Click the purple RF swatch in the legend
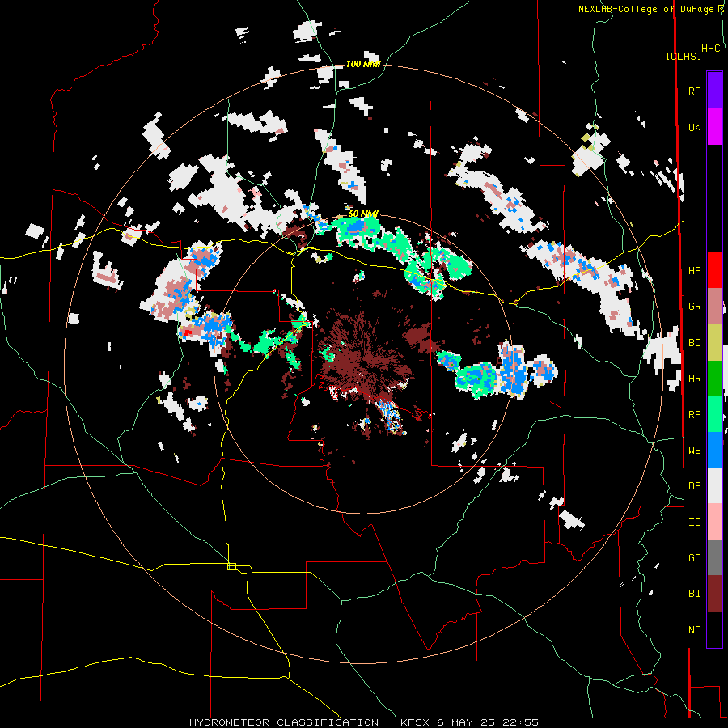728x728 pixels. [x=714, y=91]
